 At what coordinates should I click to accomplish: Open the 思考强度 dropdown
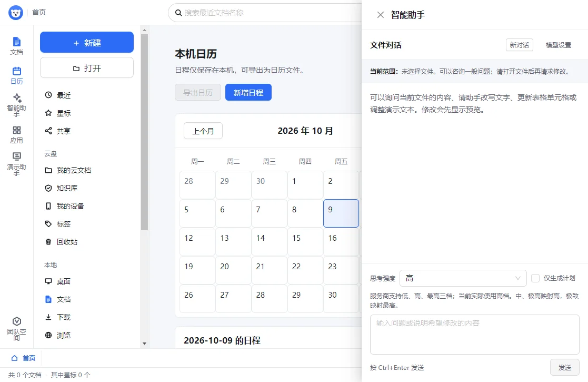pos(463,278)
